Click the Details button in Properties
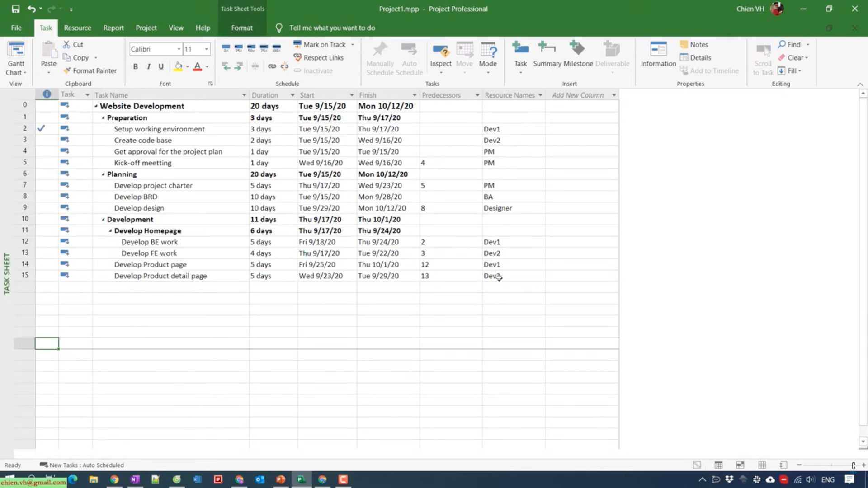Screen dimensions: 868x488 [x=695, y=57]
